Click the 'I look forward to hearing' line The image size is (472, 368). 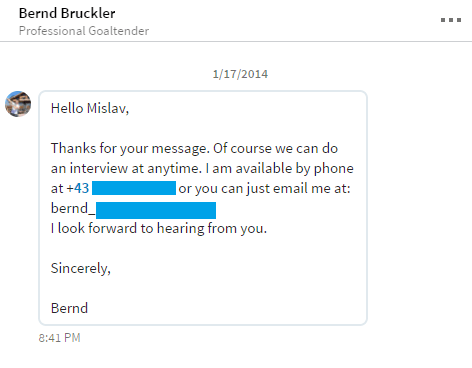[159, 229]
